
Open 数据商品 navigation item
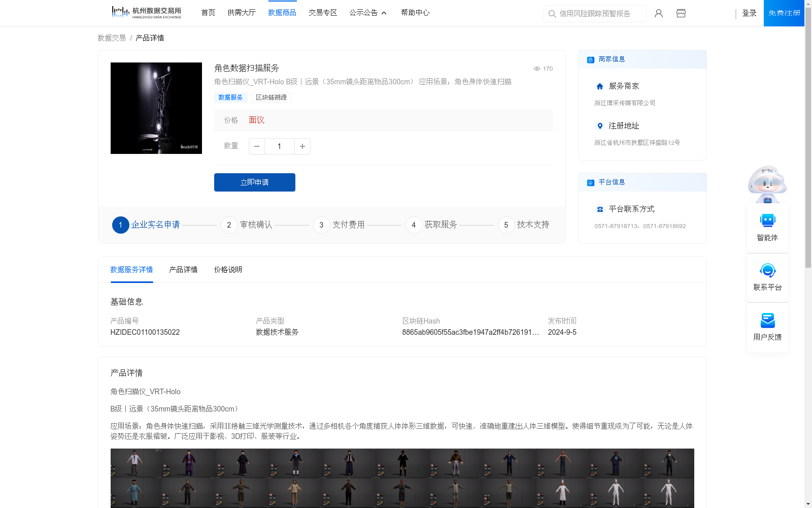282,13
